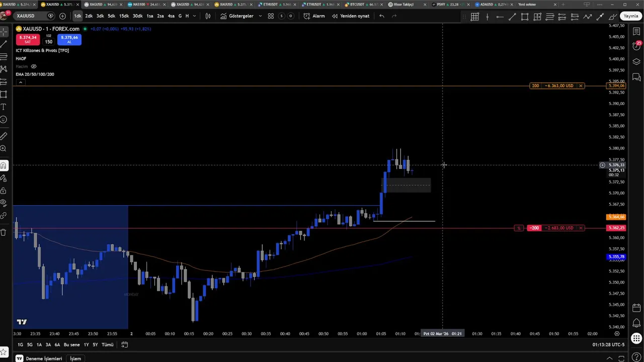Select the zoom in magnifier tool
This screenshot has width=644, height=362.
(4, 149)
